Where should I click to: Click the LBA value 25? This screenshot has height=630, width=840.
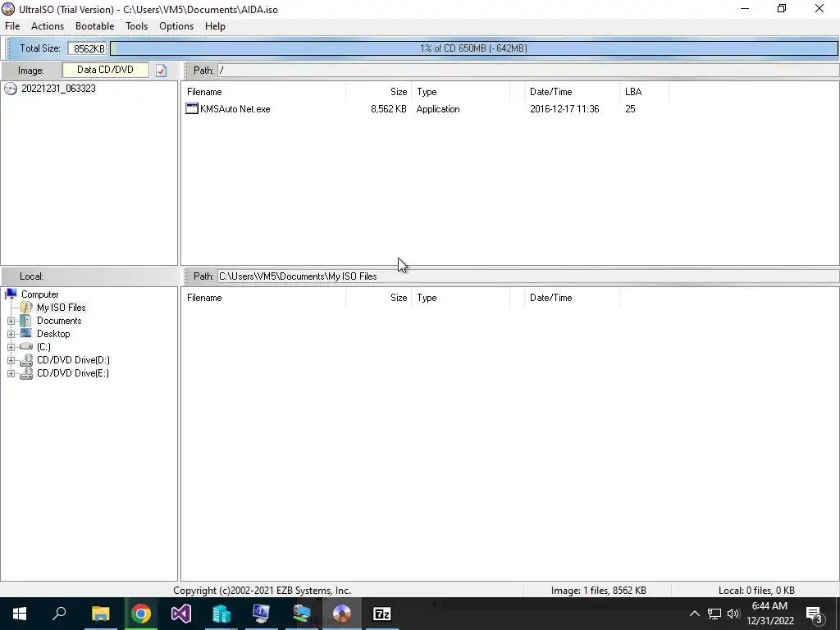tap(630, 109)
